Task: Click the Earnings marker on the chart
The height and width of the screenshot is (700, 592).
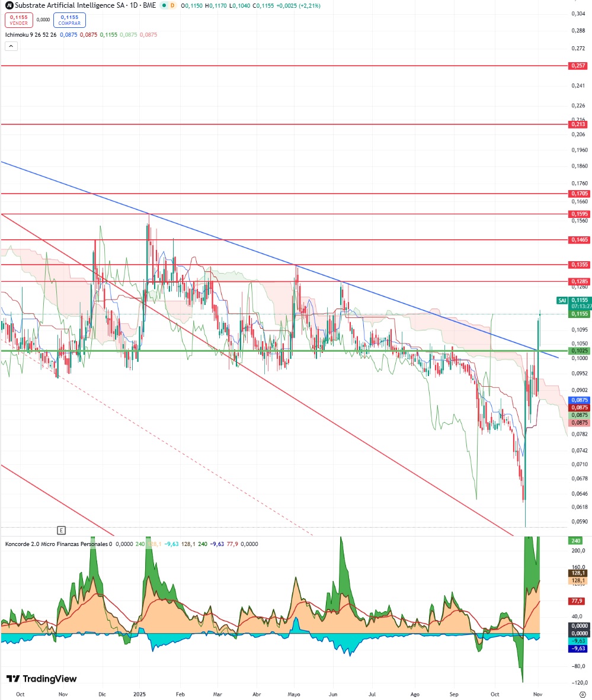Action: click(62, 529)
